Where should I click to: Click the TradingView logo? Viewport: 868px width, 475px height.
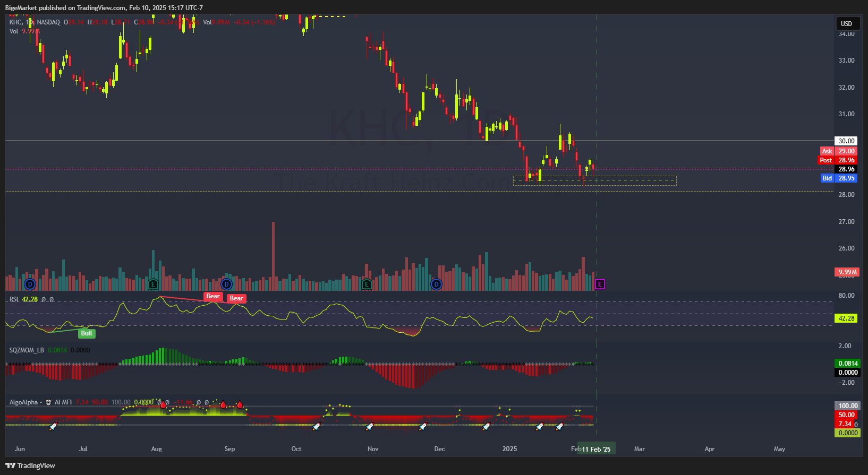click(30, 465)
